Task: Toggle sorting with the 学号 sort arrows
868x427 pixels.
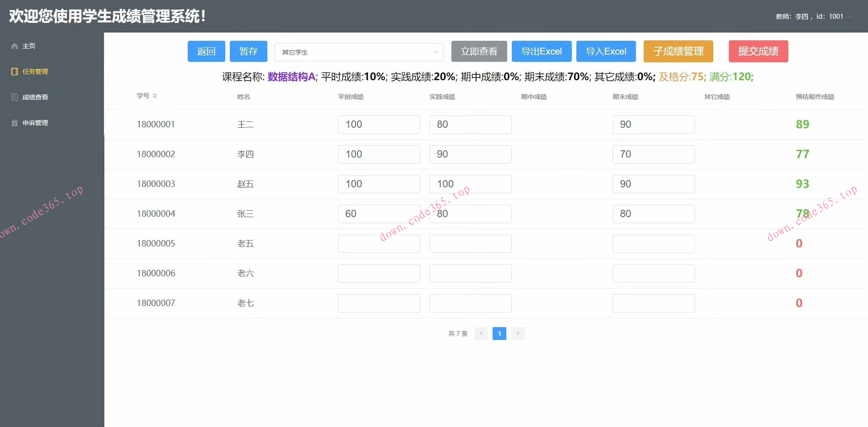Action: tap(155, 96)
